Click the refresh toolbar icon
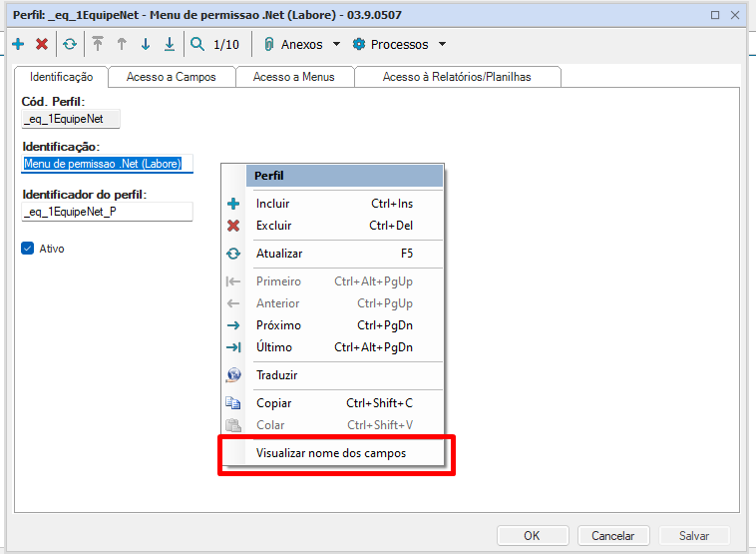Image resolution: width=756 pixels, height=554 pixels. click(x=70, y=44)
